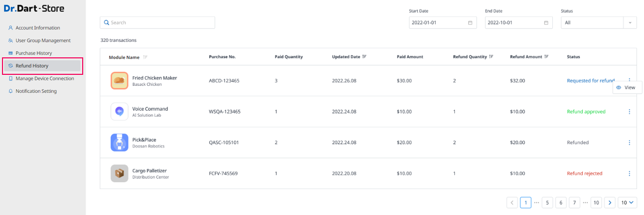The width and height of the screenshot is (644, 215).
Task: Open Purchase History in the sidebar
Action: [x=33, y=53]
